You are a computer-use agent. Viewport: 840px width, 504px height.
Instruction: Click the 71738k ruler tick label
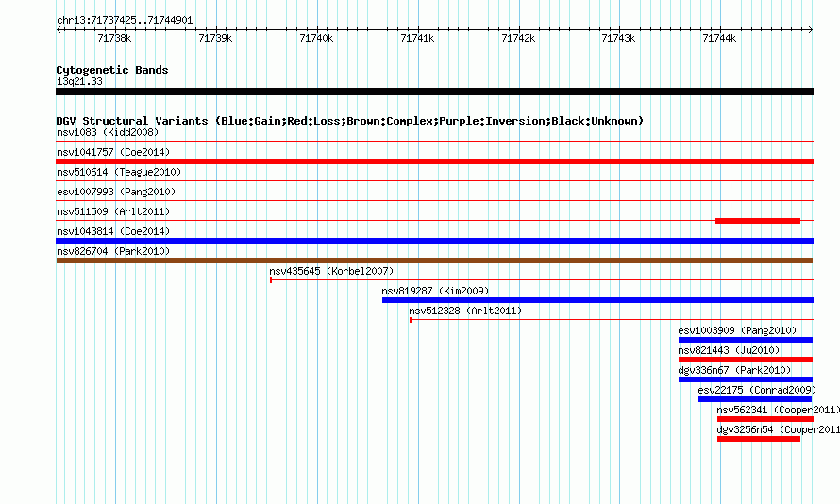click(x=114, y=38)
